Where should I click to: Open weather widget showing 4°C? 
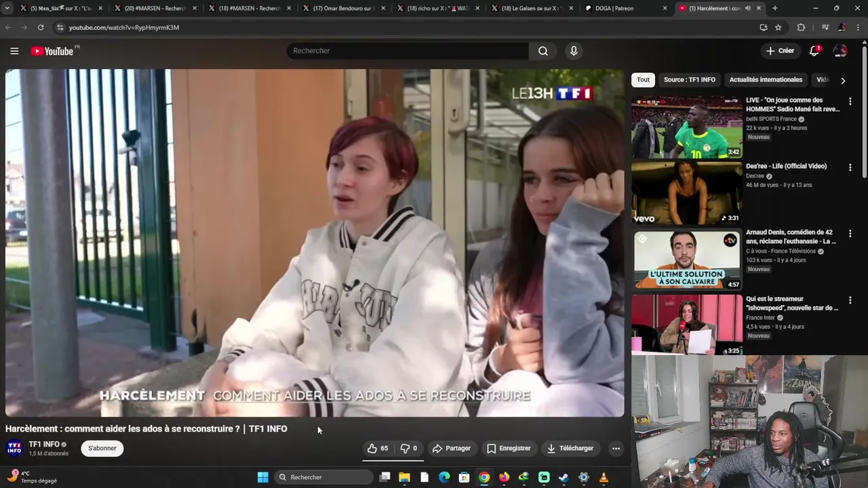click(33, 477)
